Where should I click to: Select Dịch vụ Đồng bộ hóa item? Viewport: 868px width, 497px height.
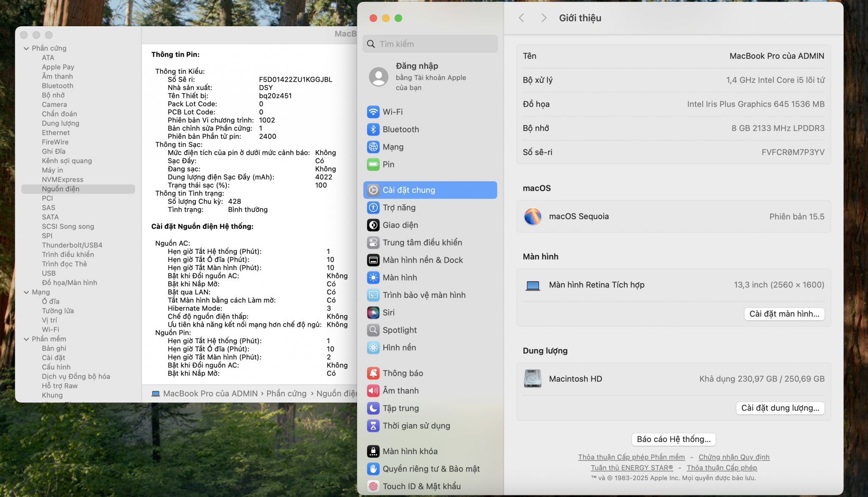coord(76,377)
